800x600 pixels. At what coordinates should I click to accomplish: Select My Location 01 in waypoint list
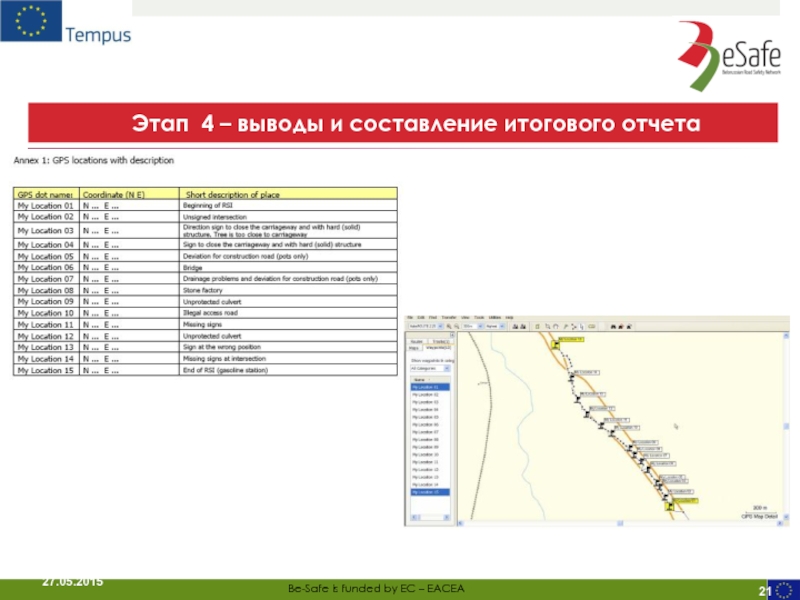point(426,387)
